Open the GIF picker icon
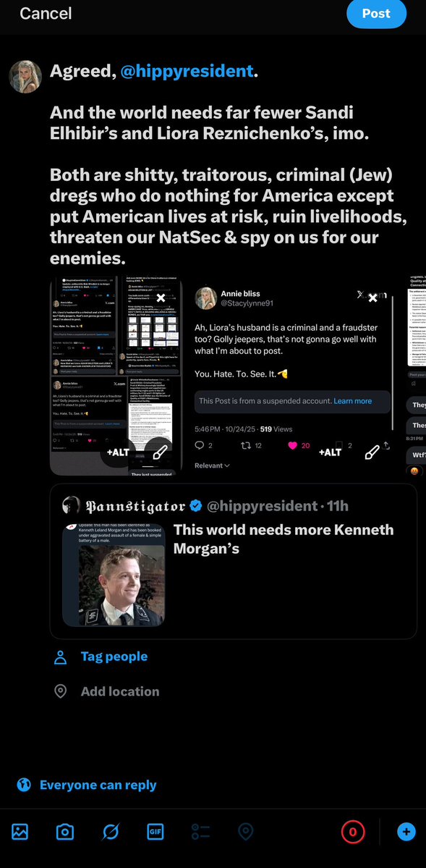The width and height of the screenshot is (426, 868). [156, 831]
